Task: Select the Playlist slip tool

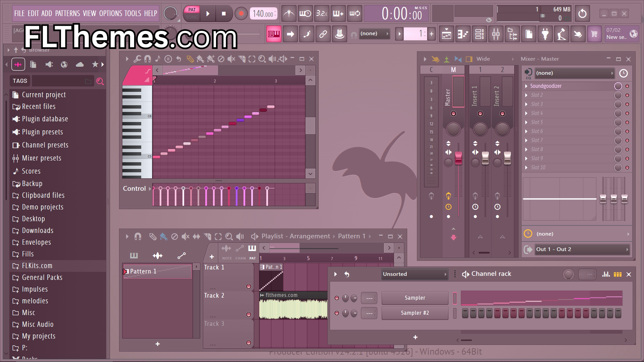Action: 196,237
